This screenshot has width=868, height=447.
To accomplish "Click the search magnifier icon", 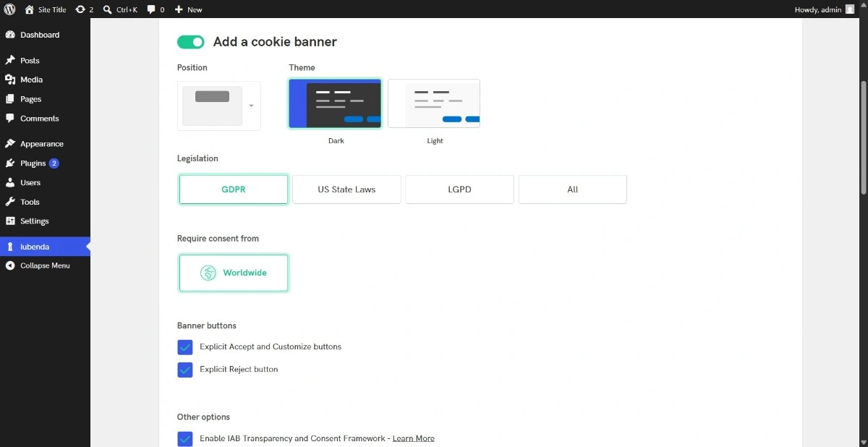I will tap(107, 9).
